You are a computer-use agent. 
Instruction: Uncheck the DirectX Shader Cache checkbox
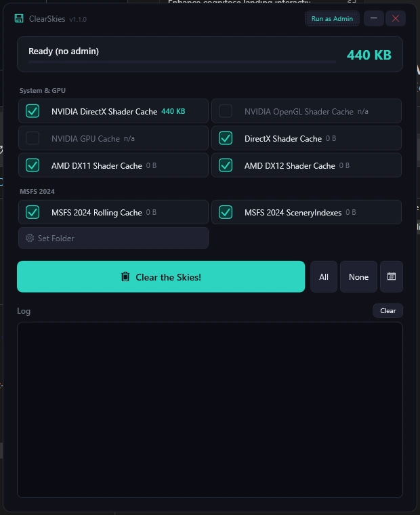[226, 138]
